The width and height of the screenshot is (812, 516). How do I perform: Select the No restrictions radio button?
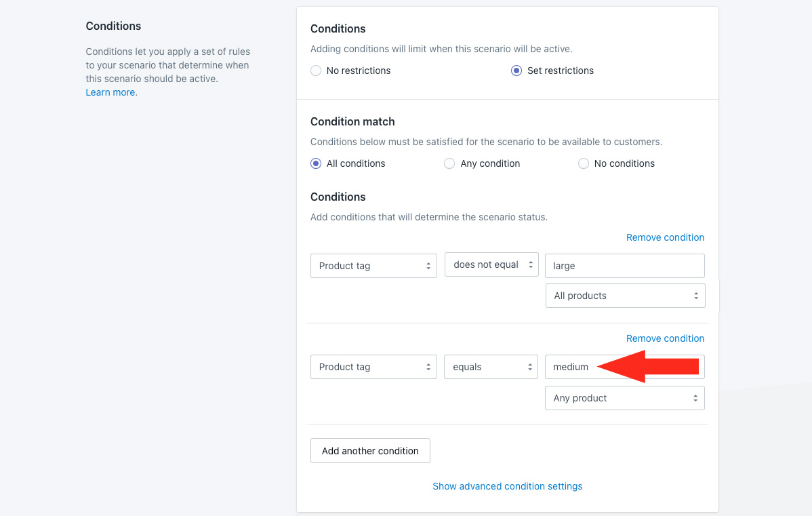[x=316, y=71]
